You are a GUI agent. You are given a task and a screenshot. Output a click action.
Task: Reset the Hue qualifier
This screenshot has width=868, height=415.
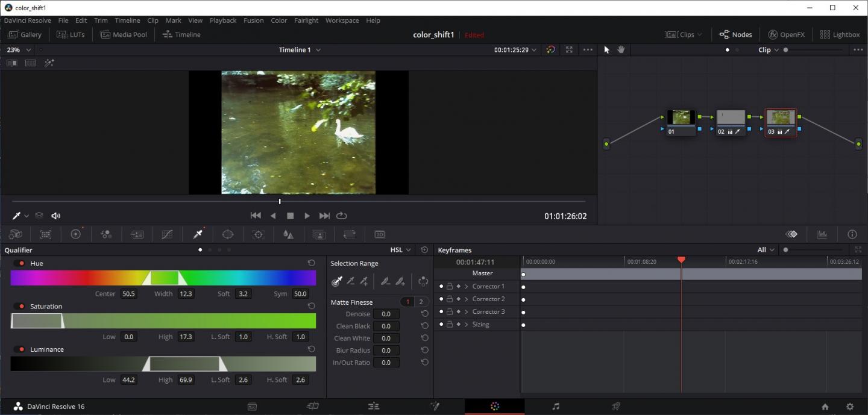pos(312,263)
